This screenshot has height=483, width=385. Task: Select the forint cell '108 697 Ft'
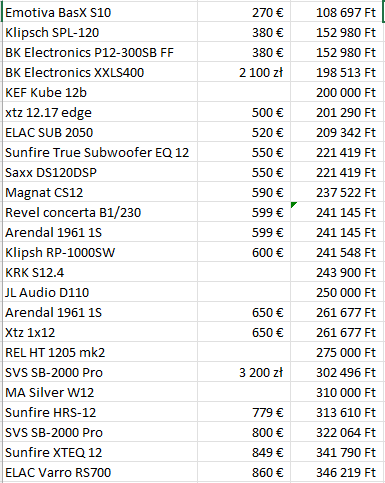click(x=337, y=12)
